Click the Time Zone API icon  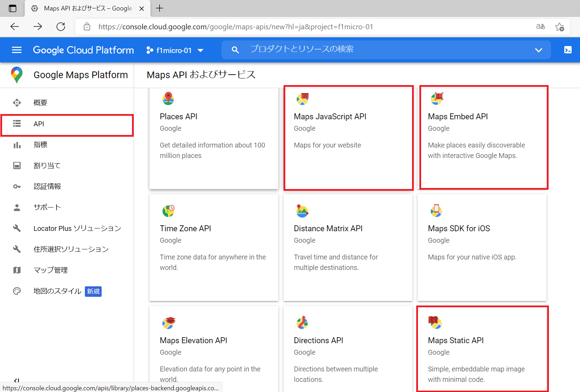pyautogui.click(x=168, y=211)
